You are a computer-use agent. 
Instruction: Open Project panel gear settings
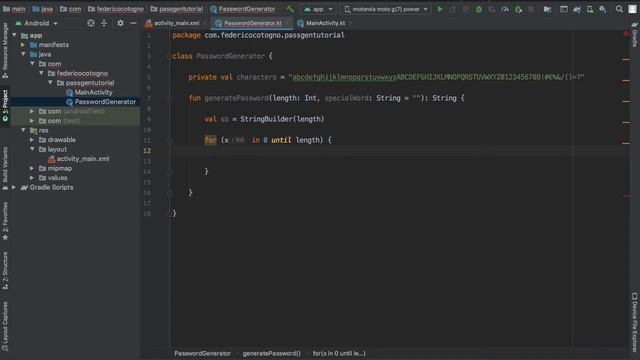coord(120,23)
